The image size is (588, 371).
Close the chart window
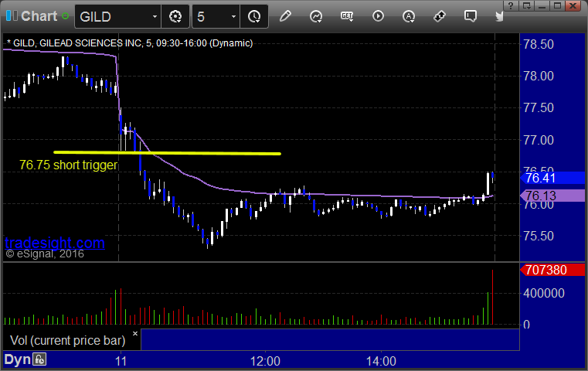(573, 5)
